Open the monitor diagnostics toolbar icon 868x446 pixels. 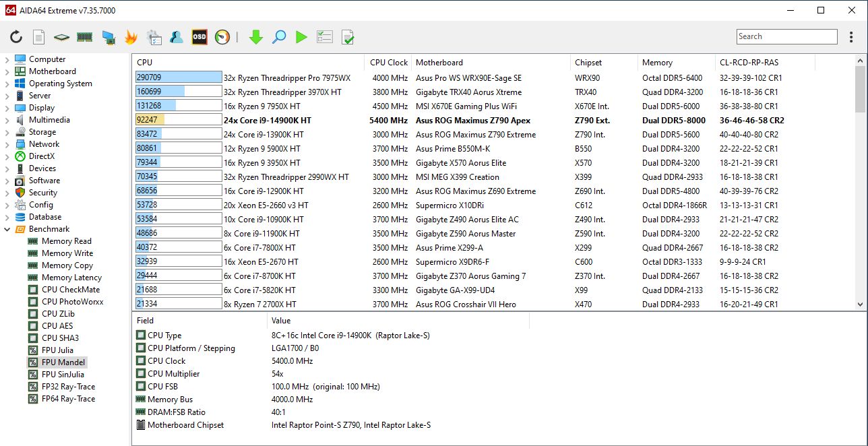pyautogui.click(x=108, y=37)
